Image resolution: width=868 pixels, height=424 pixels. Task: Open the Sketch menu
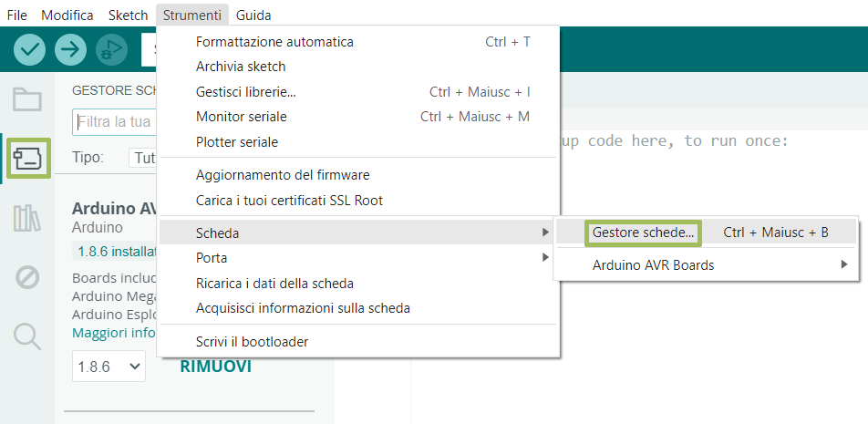(128, 15)
